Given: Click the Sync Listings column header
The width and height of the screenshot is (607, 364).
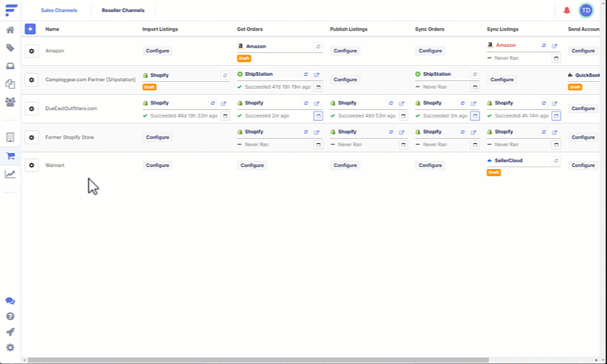Looking at the screenshot, I should click(x=502, y=30).
